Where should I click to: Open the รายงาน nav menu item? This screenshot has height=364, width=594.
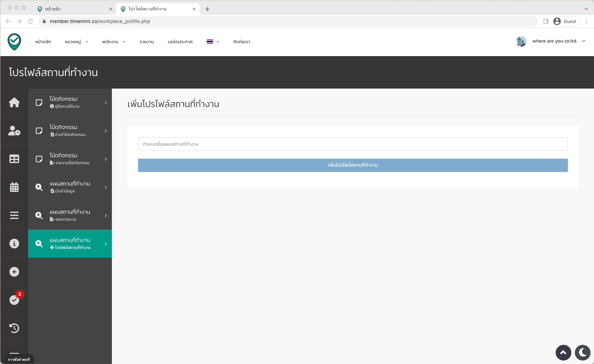pos(147,42)
